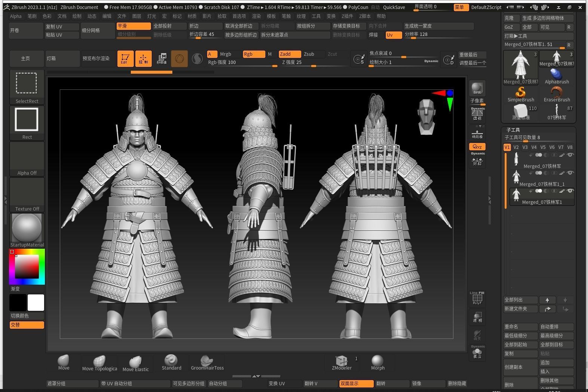Click the head camera orientation widget

(427, 116)
